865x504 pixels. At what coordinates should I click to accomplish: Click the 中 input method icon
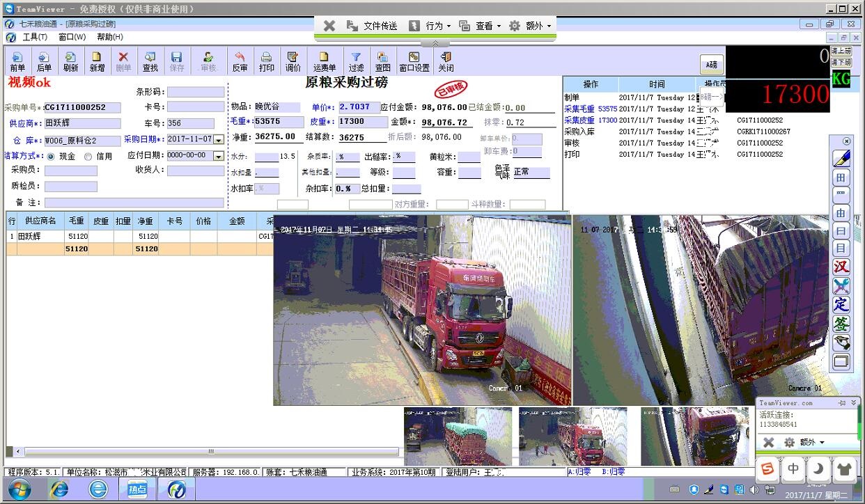pos(793,469)
